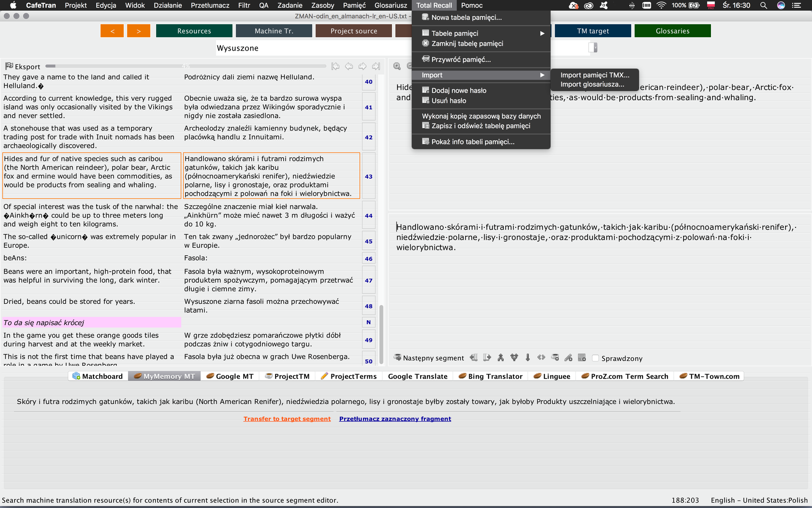Image resolution: width=812 pixels, height=508 pixels.
Task: Switch to the Bing Translator tab
Action: [x=491, y=376]
